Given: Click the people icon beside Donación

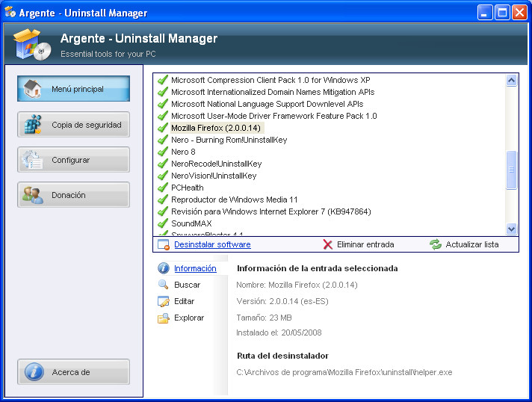Looking at the screenshot, I should [33, 195].
